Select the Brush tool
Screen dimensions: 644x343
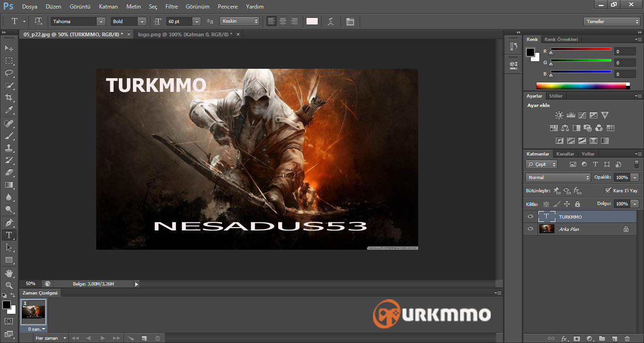pyautogui.click(x=9, y=136)
